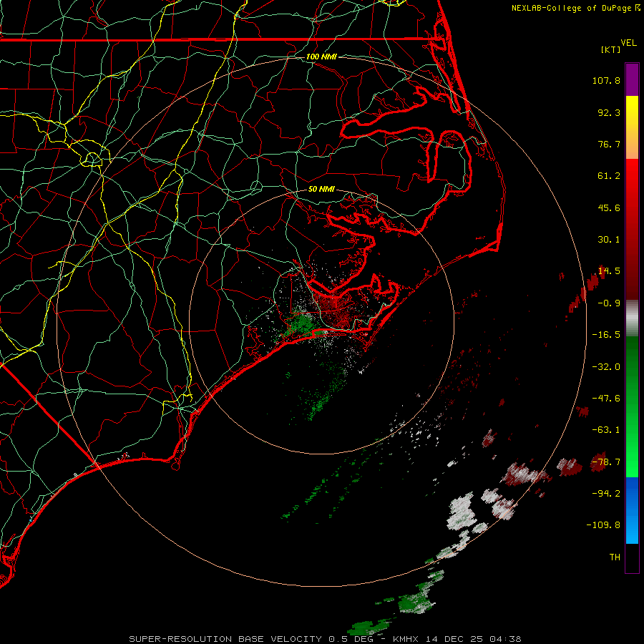Click the -47.6 legend value
The width and height of the screenshot is (644, 644).
point(606,399)
